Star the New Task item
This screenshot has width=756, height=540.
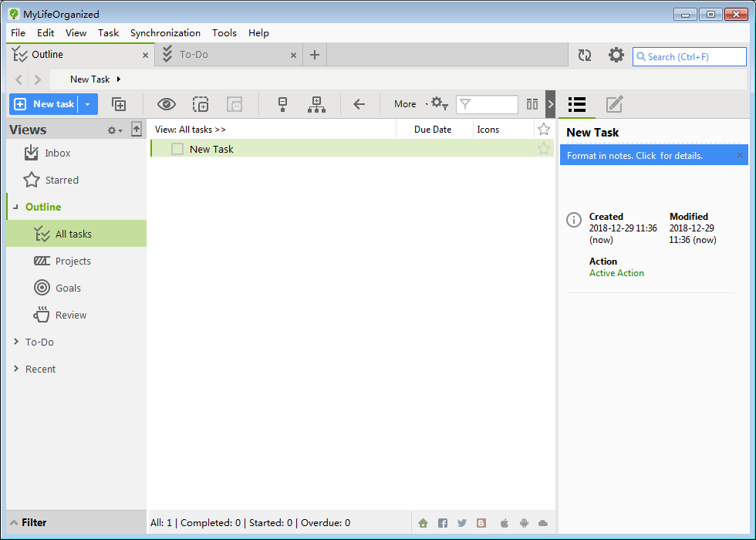tap(543, 149)
